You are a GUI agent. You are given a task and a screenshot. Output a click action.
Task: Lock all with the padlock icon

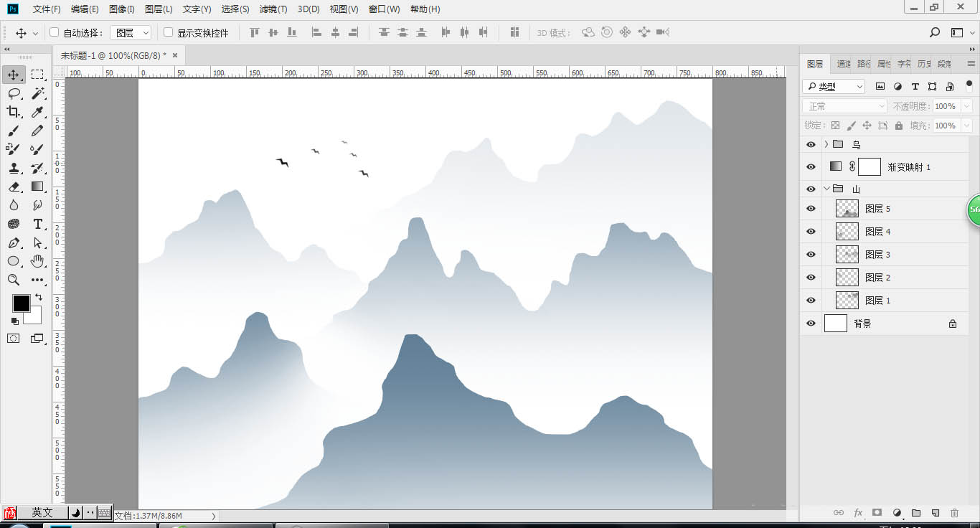tap(899, 126)
